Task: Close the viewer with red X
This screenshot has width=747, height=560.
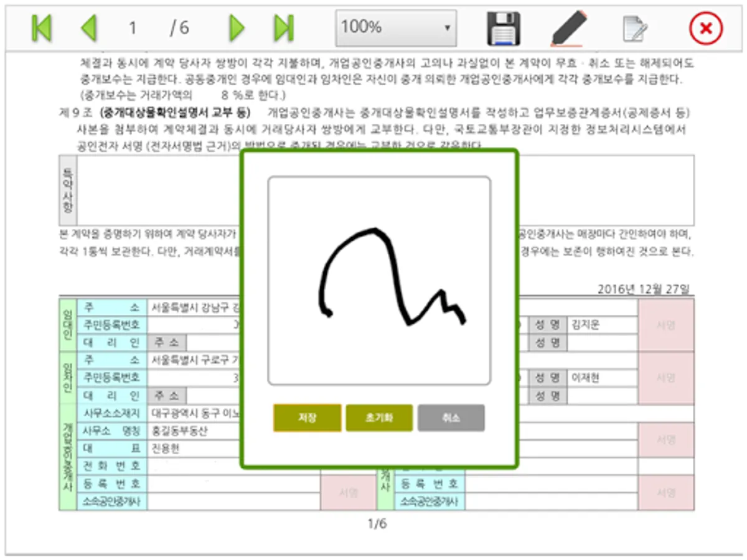Action: point(705,29)
